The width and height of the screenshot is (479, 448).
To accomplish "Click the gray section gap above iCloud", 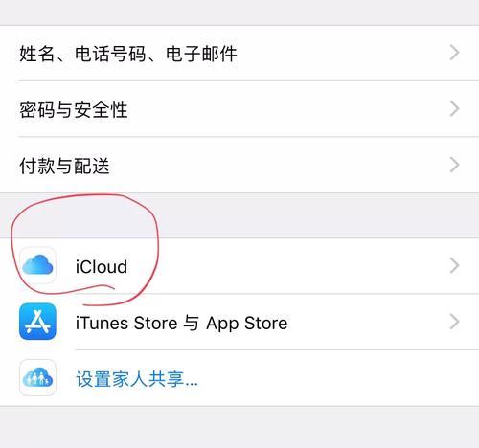I will 239,215.
